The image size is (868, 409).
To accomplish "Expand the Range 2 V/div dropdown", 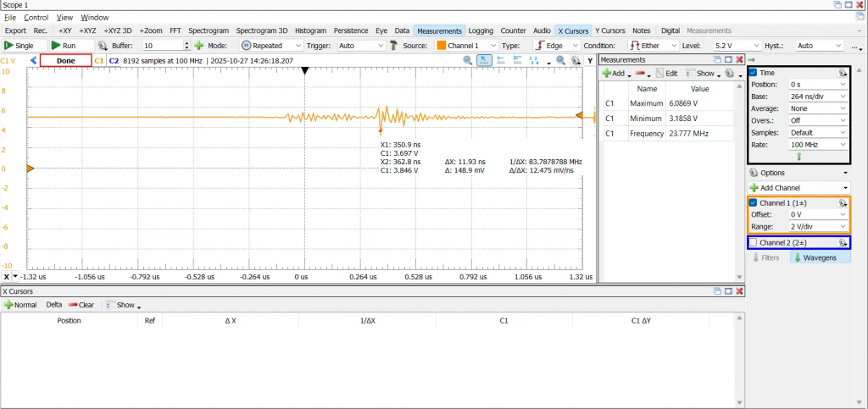I will [817, 227].
